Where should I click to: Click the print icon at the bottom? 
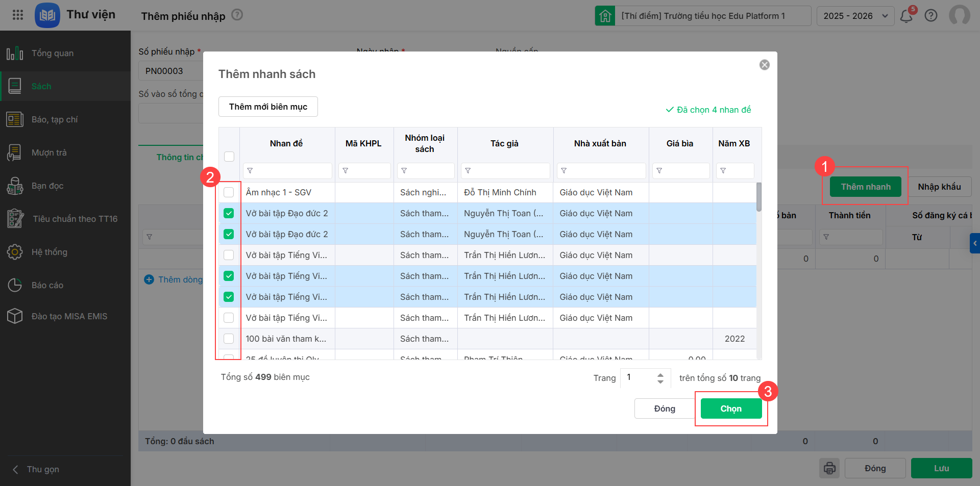(x=829, y=468)
